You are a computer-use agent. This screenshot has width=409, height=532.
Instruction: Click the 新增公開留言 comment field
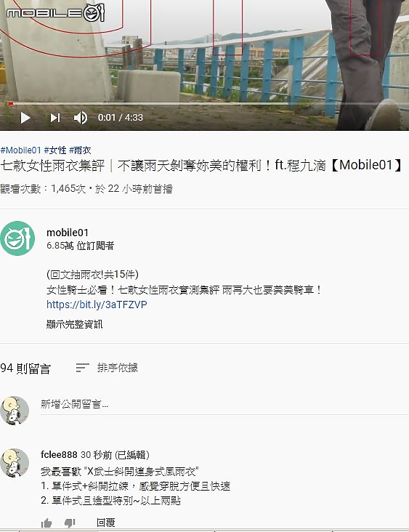(224, 404)
